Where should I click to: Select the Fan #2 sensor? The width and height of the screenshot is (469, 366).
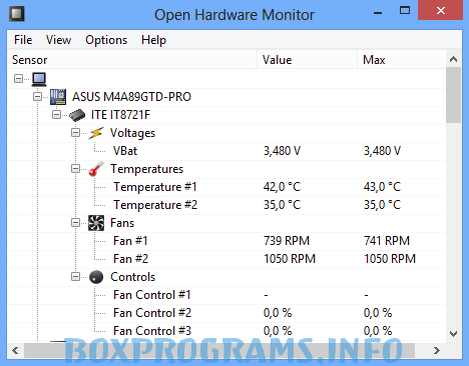[x=131, y=259]
